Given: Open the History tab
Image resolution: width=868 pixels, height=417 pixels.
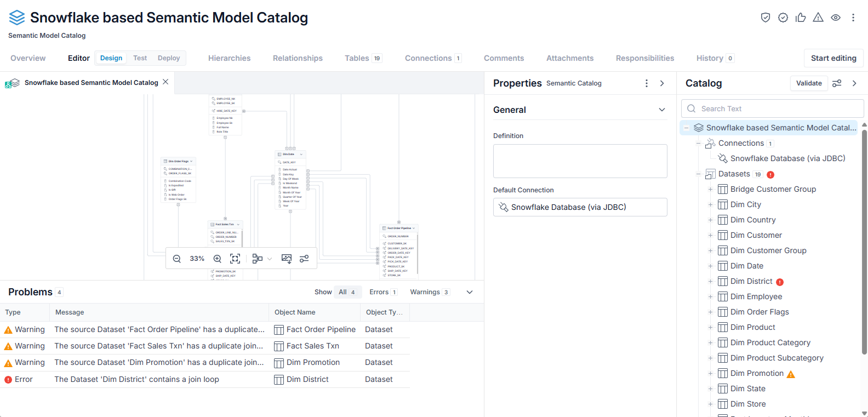Looking at the screenshot, I should pos(715,58).
